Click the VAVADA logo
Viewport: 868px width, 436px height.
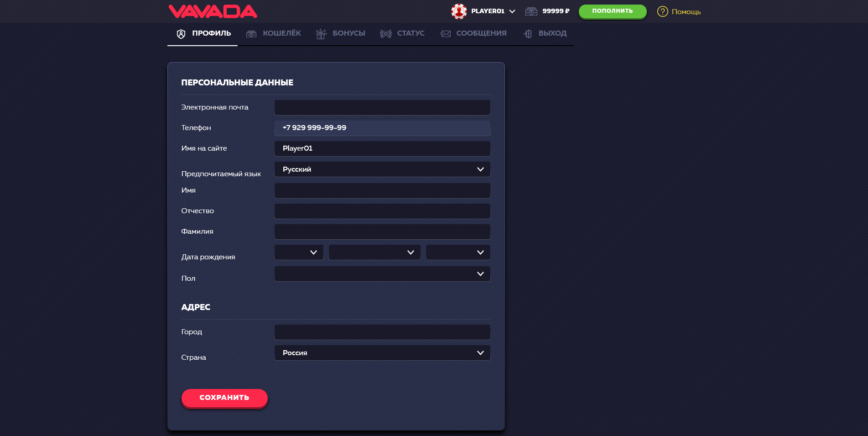point(213,11)
